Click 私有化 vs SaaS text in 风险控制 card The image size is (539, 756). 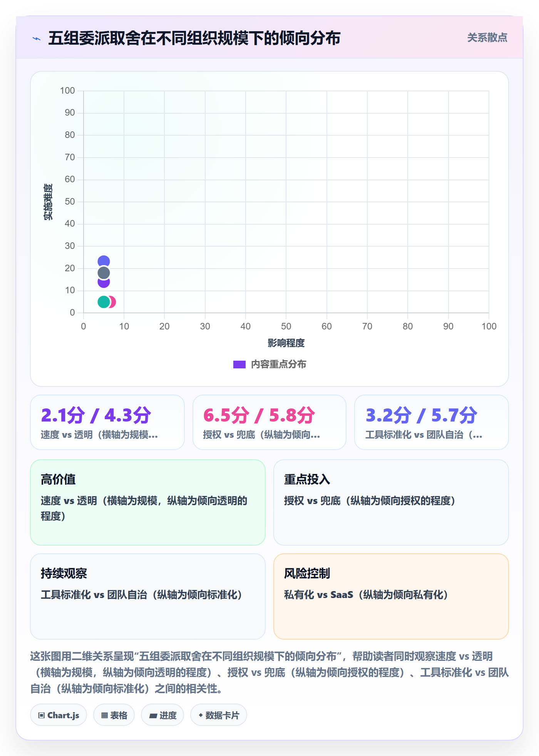pos(366,595)
